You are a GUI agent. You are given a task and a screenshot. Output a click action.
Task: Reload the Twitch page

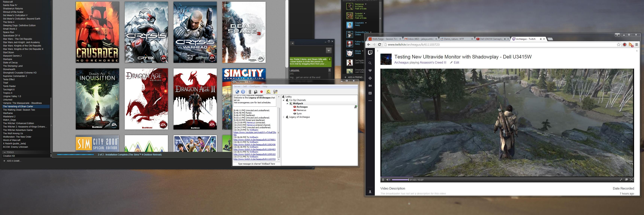pos(379,45)
